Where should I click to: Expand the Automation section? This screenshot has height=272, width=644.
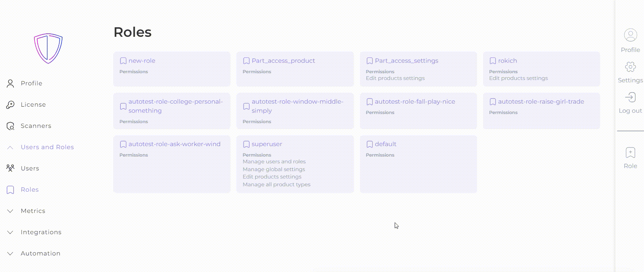(x=10, y=253)
